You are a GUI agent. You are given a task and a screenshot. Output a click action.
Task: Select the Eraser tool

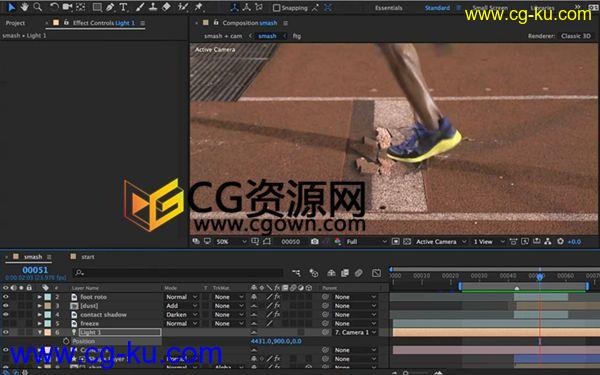coord(166,7)
